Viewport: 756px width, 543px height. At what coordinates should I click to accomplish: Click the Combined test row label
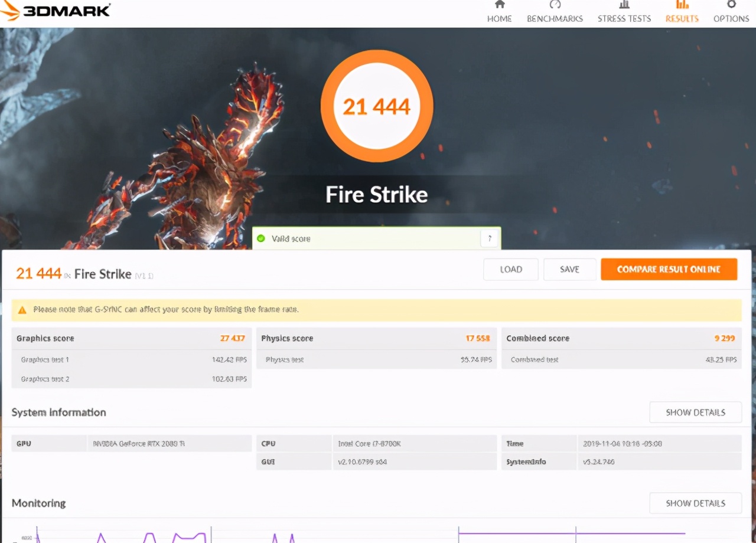point(535,359)
